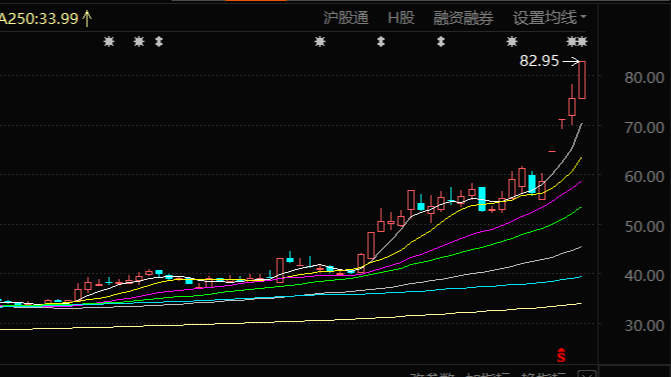Click the double-arrow marker below 融资融券
Screen dimensions: 671x377
pos(441,42)
